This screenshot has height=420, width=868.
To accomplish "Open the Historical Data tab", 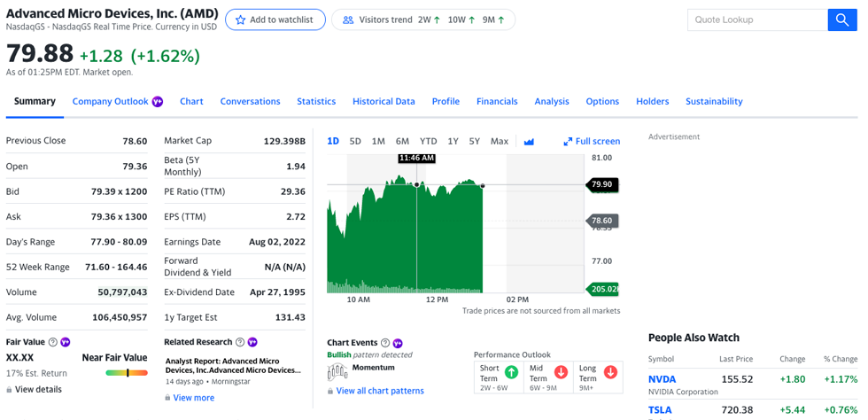I will pyautogui.click(x=384, y=101).
